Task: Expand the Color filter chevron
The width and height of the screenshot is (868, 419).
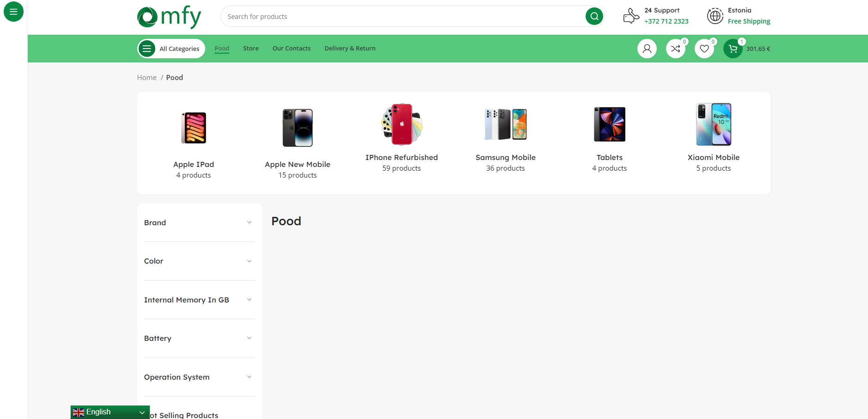Action: coord(249,261)
